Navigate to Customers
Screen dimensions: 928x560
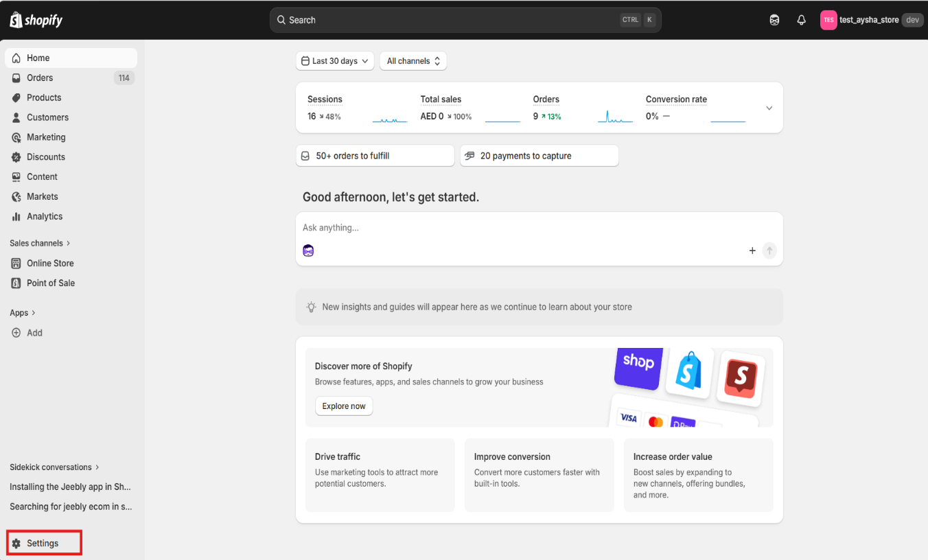tap(71, 117)
